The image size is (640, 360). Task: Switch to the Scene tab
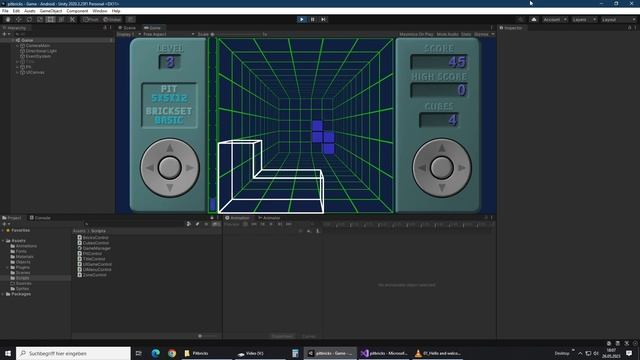[127, 28]
